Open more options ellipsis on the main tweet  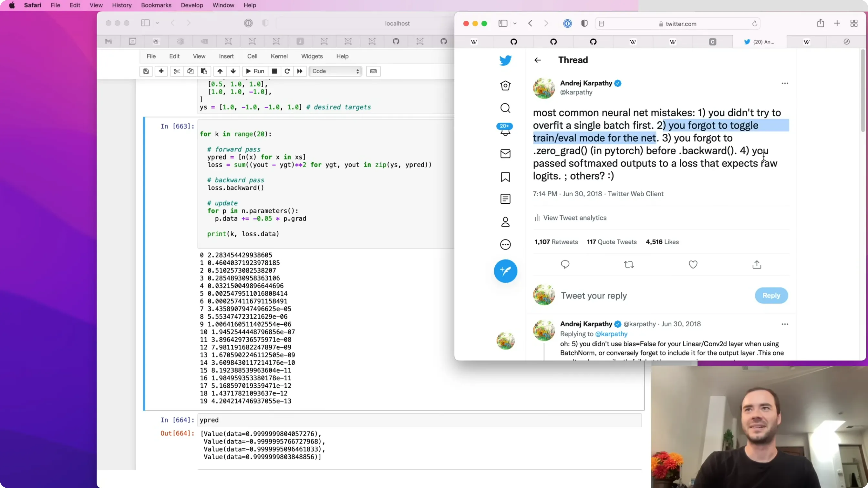[785, 83]
